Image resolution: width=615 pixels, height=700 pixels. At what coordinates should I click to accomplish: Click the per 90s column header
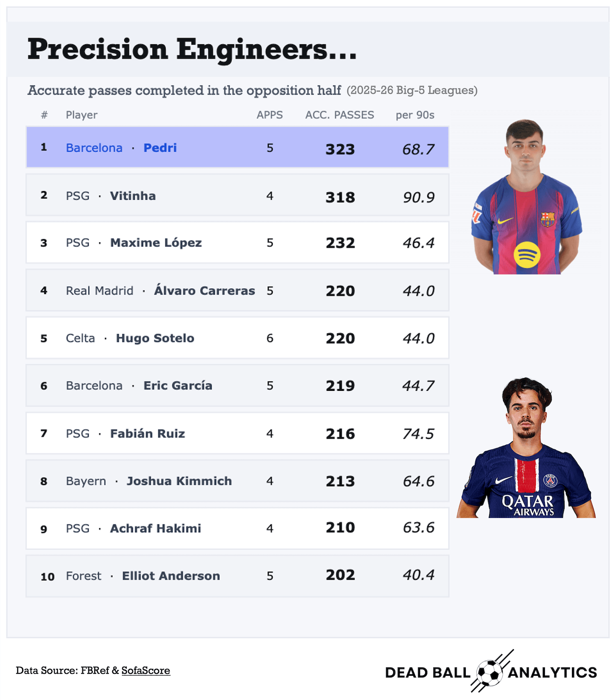coord(415,115)
